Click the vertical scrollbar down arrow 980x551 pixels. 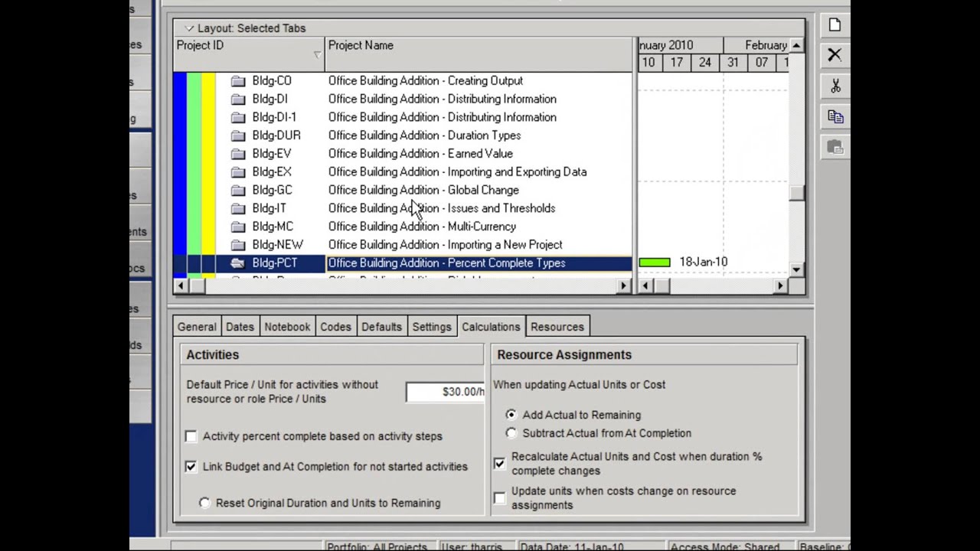click(x=797, y=269)
